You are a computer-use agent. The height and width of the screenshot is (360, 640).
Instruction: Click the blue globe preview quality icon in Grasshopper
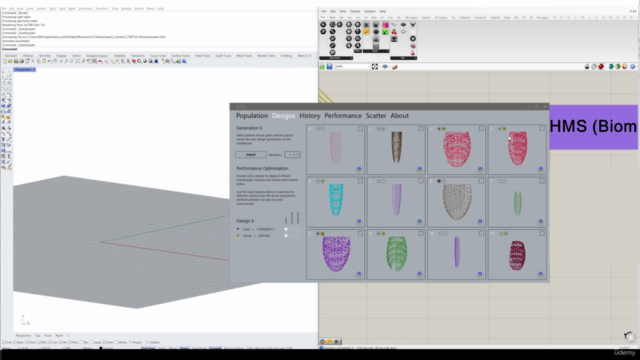tap(632, 67)
